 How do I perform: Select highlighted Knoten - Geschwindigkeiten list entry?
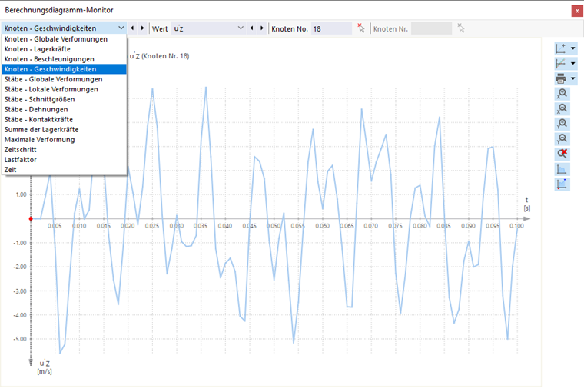(x=64, y=69)
